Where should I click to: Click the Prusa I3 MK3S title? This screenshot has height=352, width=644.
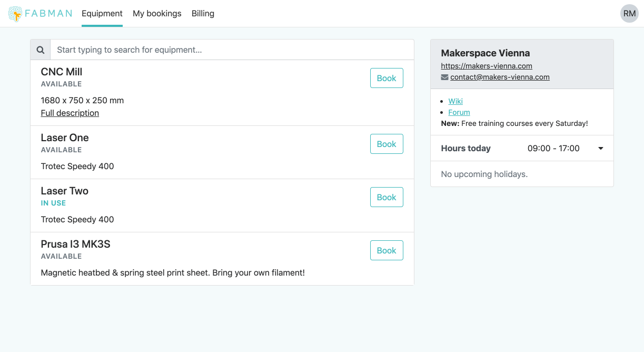[x=76, y=244]
